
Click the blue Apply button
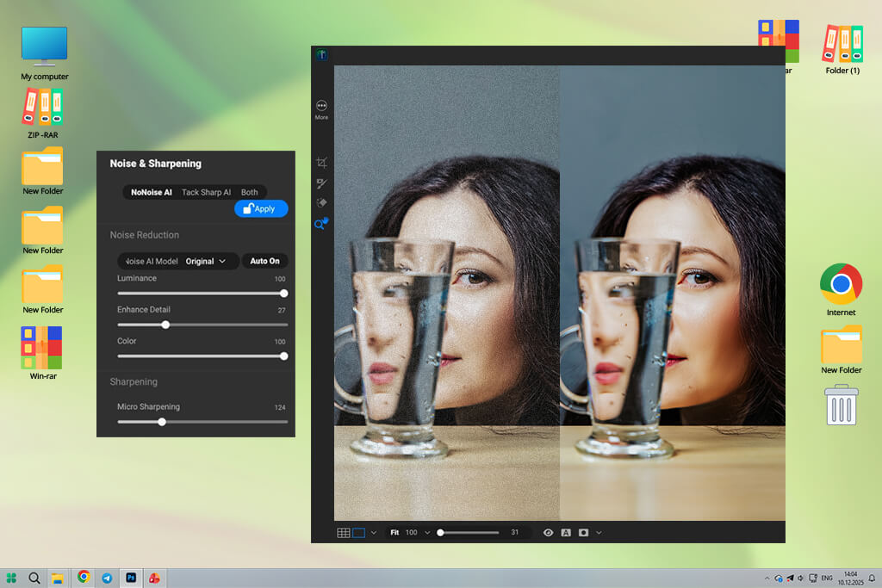pyautogui.click(x=261, y=208)
